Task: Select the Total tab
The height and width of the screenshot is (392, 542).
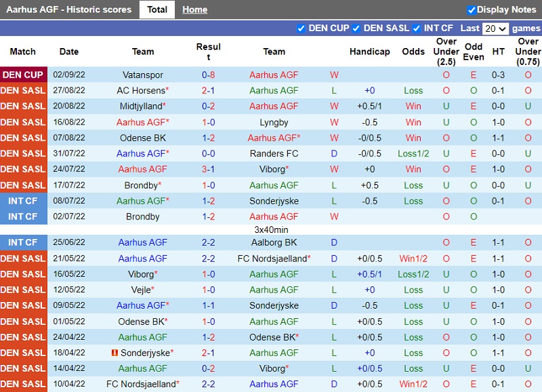Action: [157, 9]
